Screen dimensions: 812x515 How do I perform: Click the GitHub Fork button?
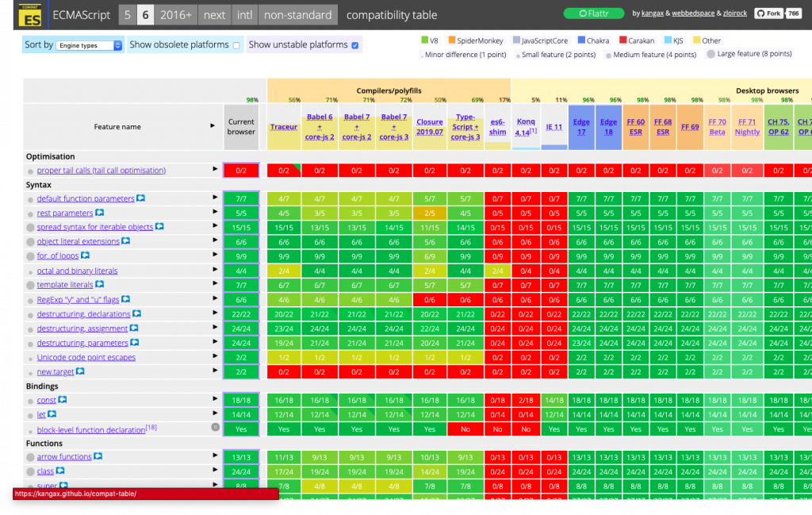[768, 13]
